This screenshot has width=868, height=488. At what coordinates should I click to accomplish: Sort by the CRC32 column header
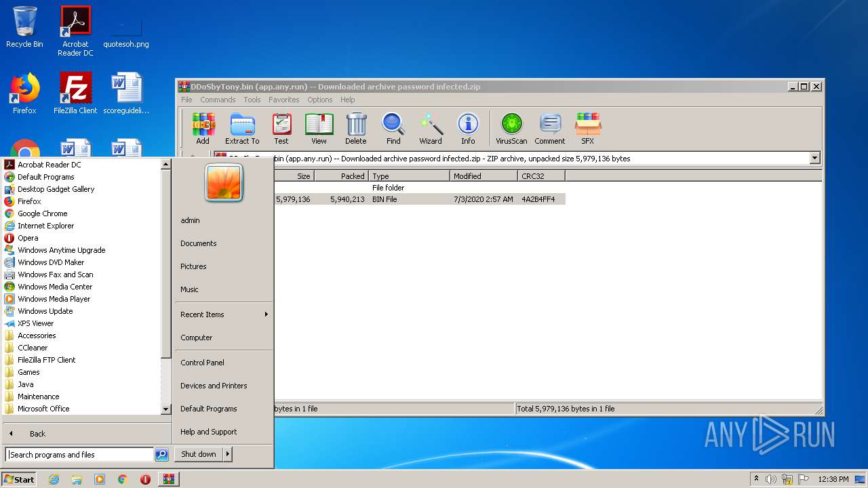click(x=541, y=176)
